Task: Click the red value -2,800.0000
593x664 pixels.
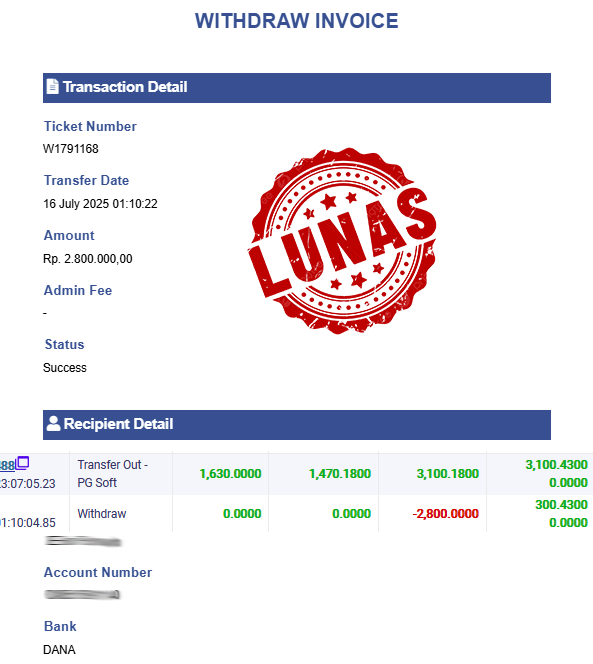Action: tap(446, 514)
